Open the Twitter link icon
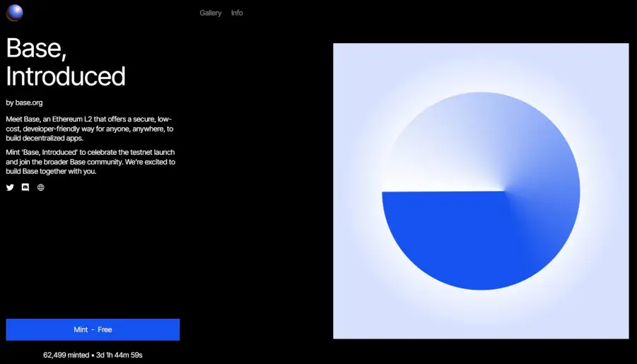637x364 pixels. point(10,187)
